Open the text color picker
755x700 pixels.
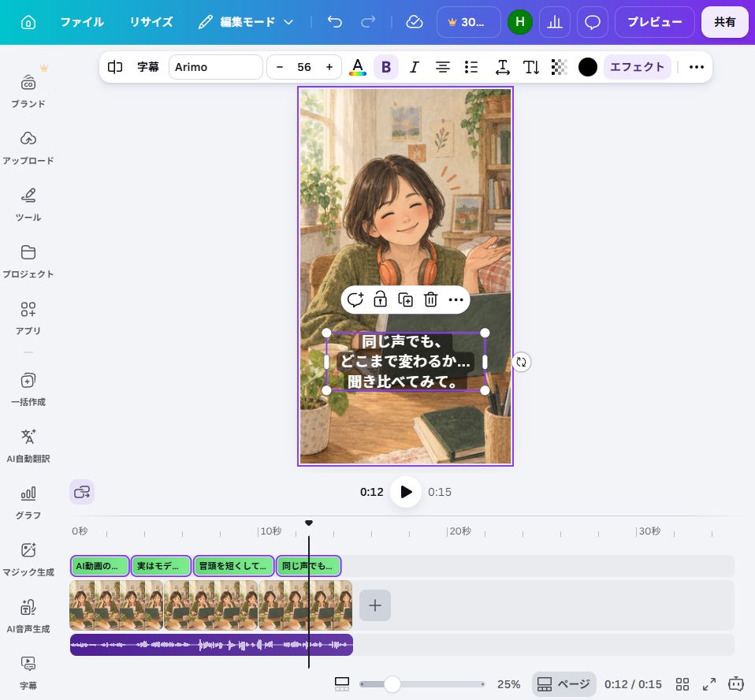coord(358,67)
